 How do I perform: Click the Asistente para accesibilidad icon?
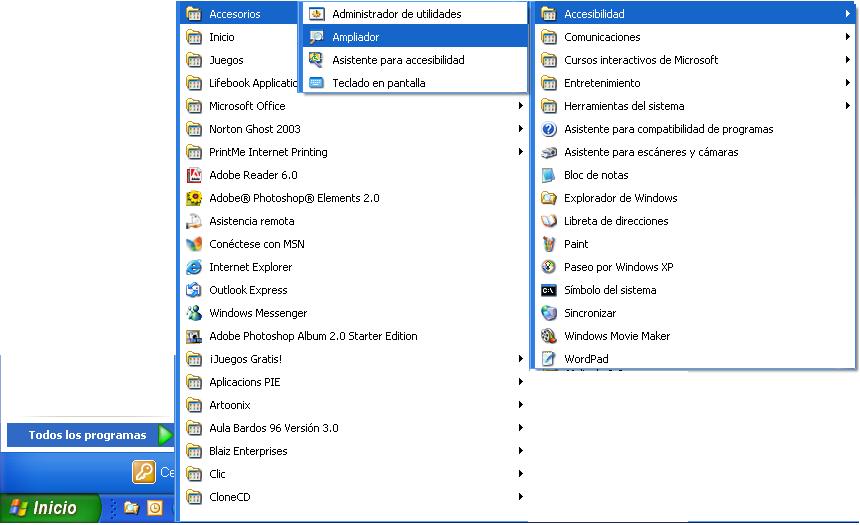tap(316, 60)
